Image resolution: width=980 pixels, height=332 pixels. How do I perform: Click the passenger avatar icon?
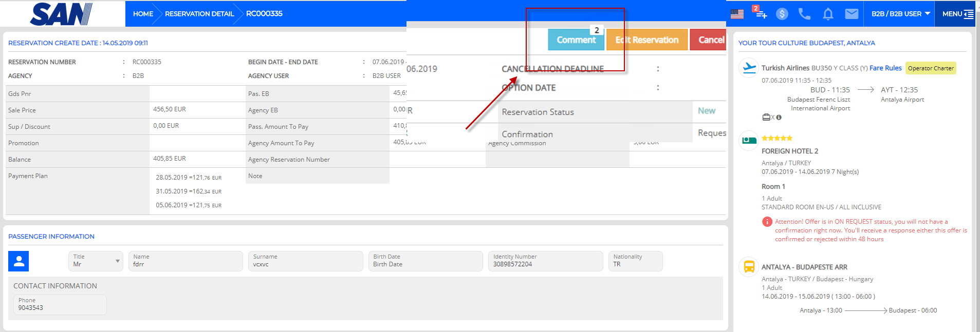(x=19, y=261)
